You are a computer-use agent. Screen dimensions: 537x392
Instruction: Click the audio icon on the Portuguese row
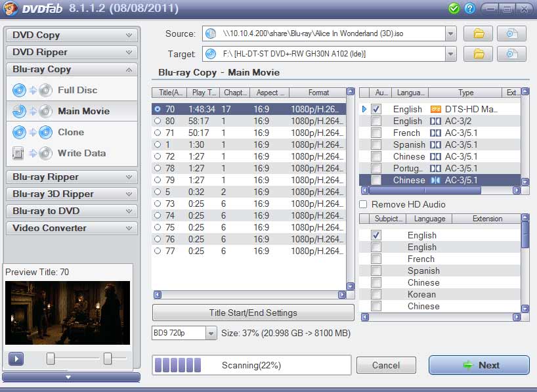point(436,168)
